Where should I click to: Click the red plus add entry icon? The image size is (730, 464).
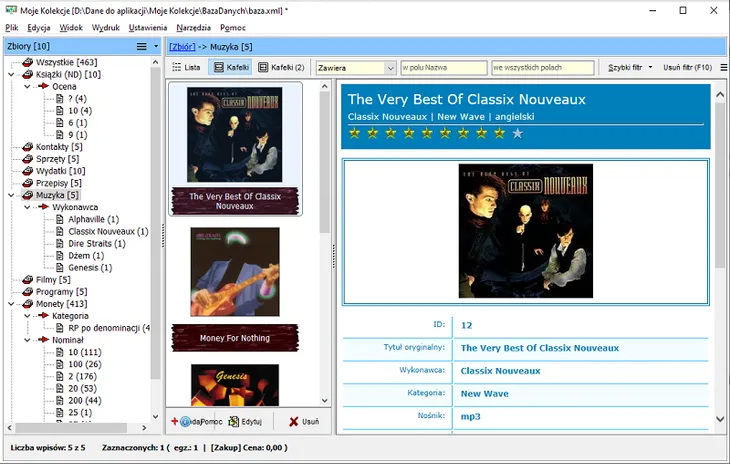pyautogui.click(x=174, y=421)
